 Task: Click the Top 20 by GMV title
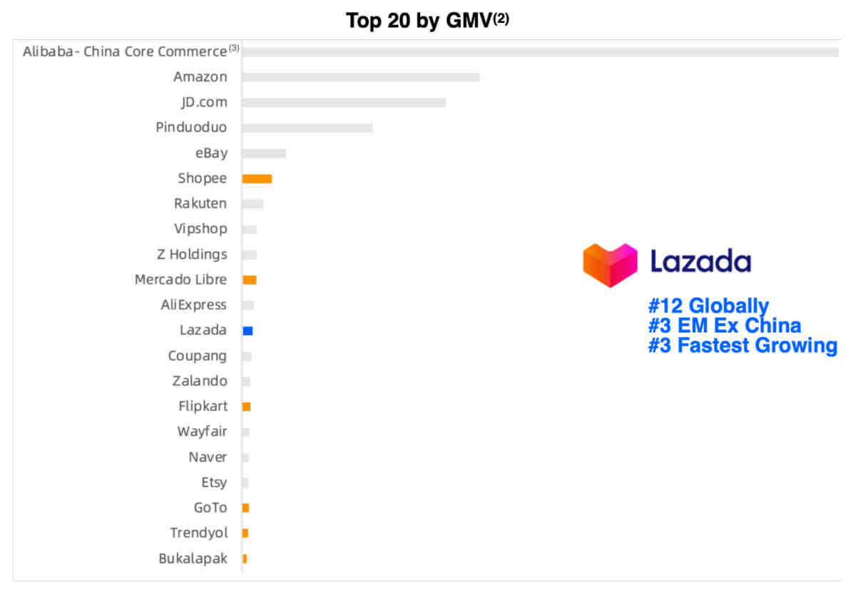tap(428, 20)
